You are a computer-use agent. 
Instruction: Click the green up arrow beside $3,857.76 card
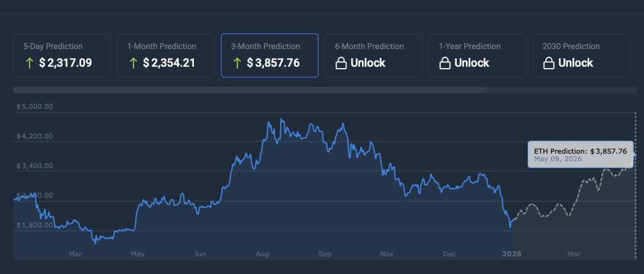(x=237, y=63)
